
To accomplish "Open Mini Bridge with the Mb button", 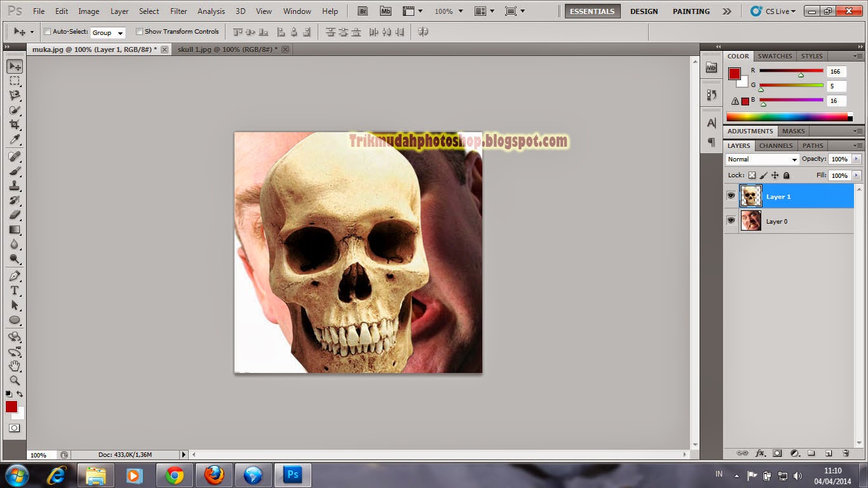I will coord(385,11).
